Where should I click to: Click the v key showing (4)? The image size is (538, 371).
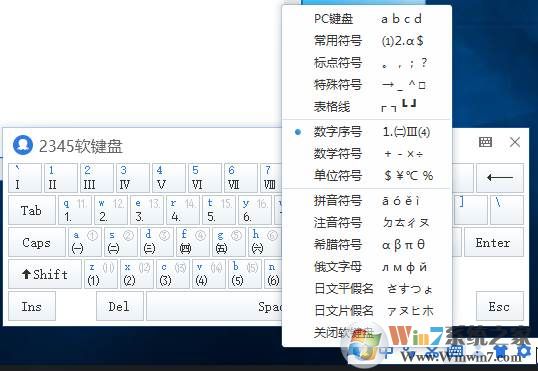tap(209, 274)
